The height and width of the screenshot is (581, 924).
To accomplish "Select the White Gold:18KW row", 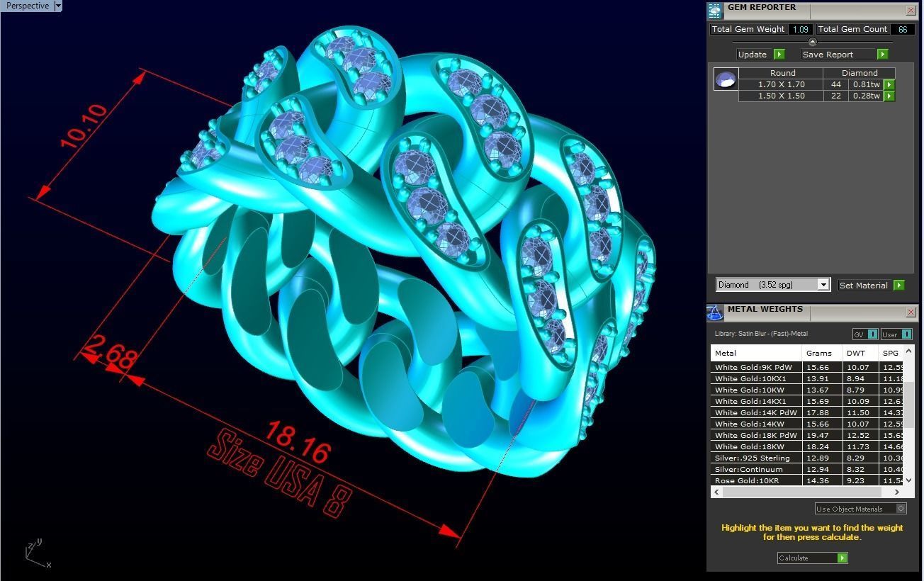I will (807, 446).
